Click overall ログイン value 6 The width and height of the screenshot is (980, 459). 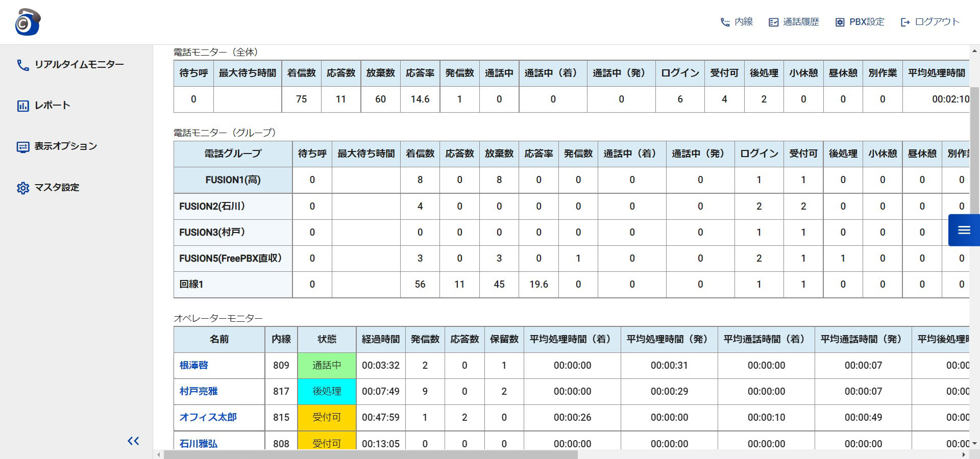(x=680, y=99)
